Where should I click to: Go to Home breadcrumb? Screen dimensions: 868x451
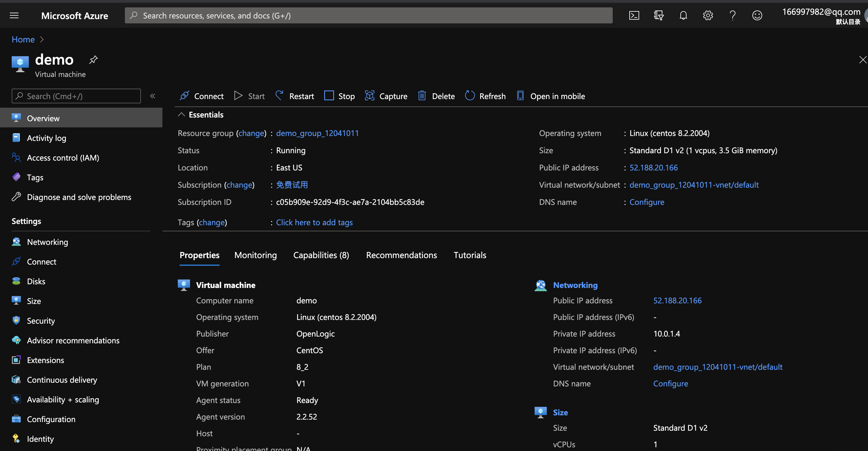(x=23, y=39)
